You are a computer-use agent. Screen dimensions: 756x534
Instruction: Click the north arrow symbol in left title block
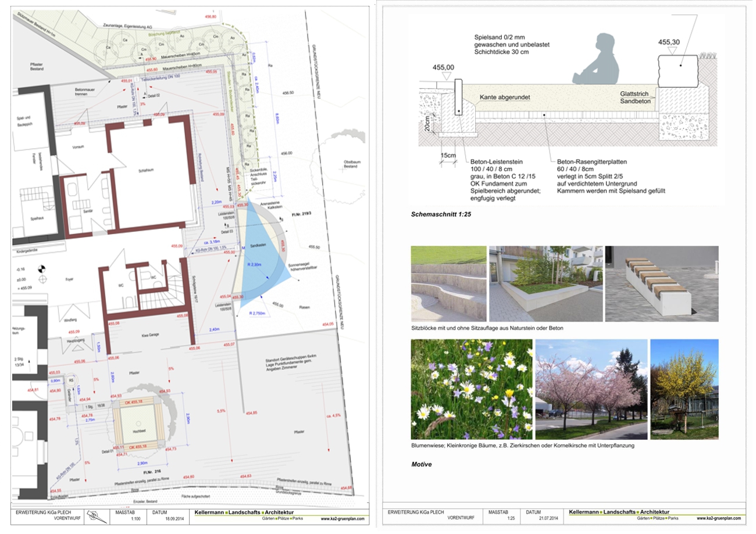(94, 515)
